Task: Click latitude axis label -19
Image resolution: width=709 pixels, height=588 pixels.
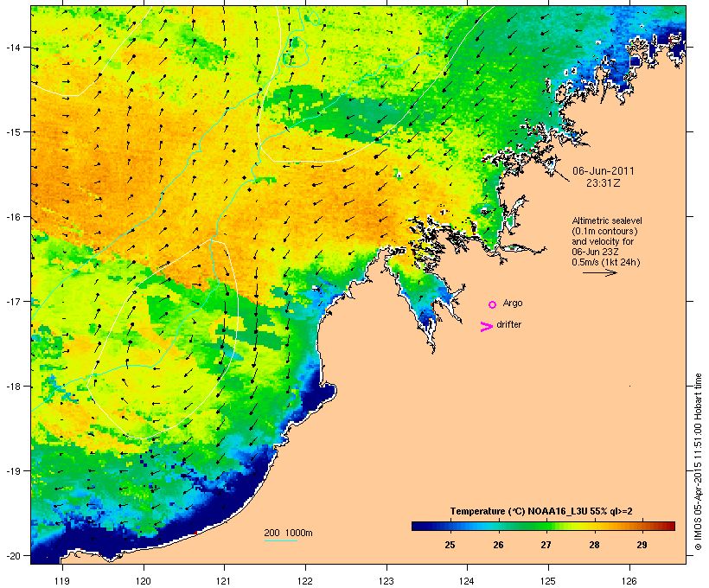Action: [12, 471]
